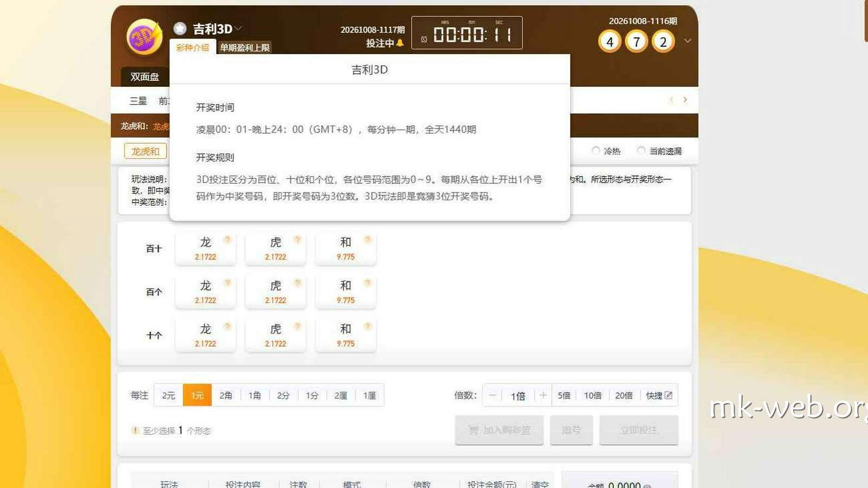Toggle the 投注中 bell notification icon
The height and width of the screenshot is (488, 868).
(400, 43)
